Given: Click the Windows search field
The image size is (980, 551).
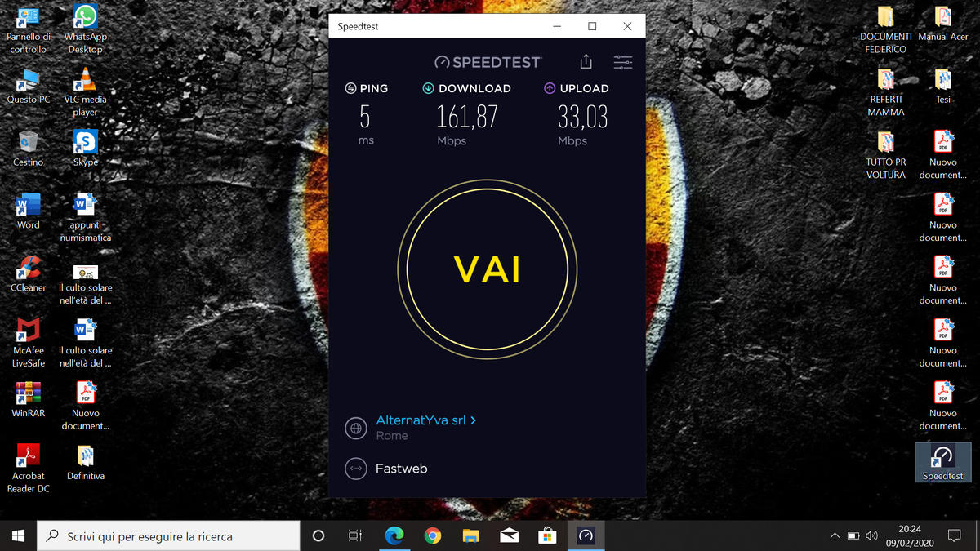Looking at the screenshot, I should point(163,535).
